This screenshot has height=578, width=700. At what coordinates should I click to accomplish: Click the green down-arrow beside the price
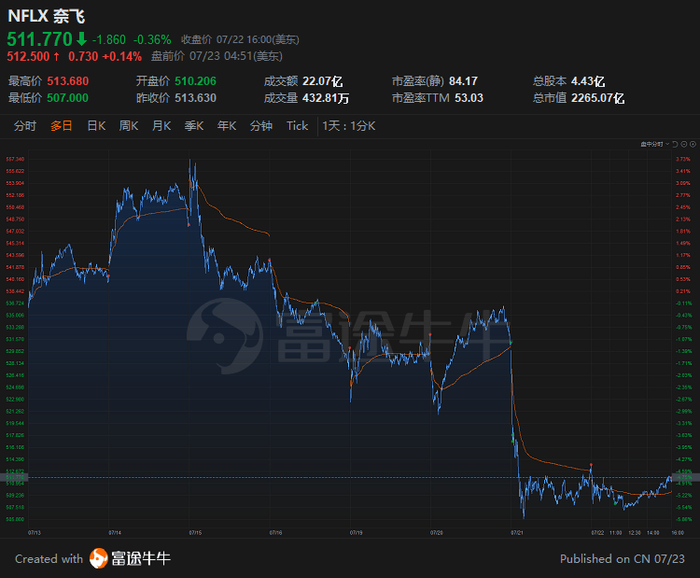tap(81, 39)
